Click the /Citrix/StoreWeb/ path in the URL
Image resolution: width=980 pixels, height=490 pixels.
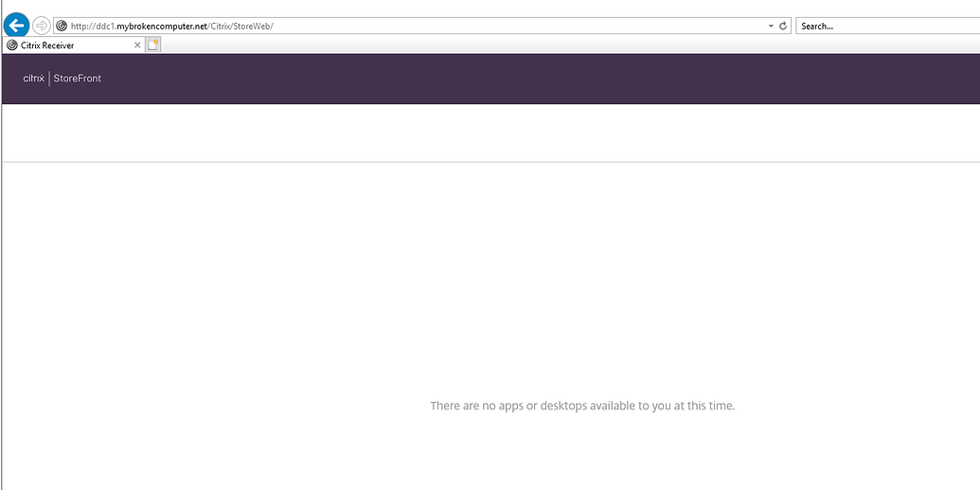[241, 27]
